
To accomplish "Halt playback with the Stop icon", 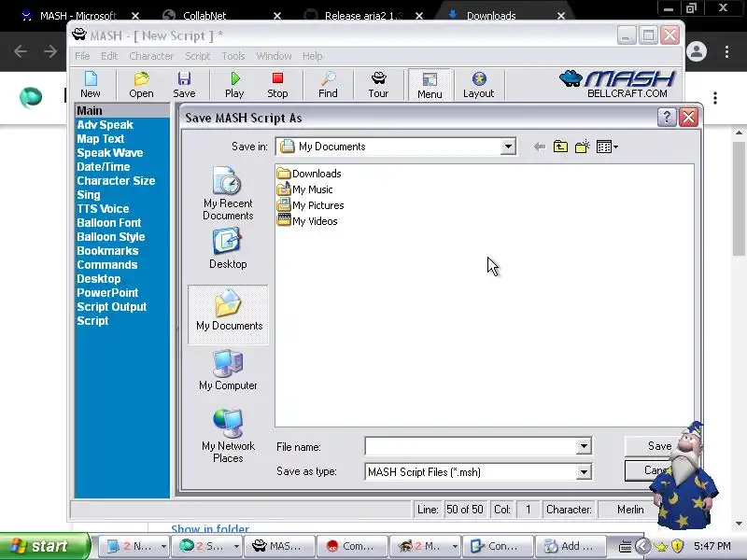I will pos(277,84).
